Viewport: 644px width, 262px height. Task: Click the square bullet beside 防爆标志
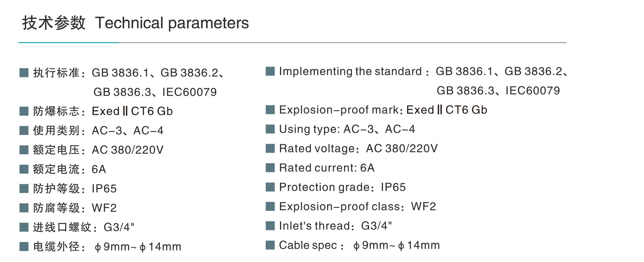coord(24,111)
